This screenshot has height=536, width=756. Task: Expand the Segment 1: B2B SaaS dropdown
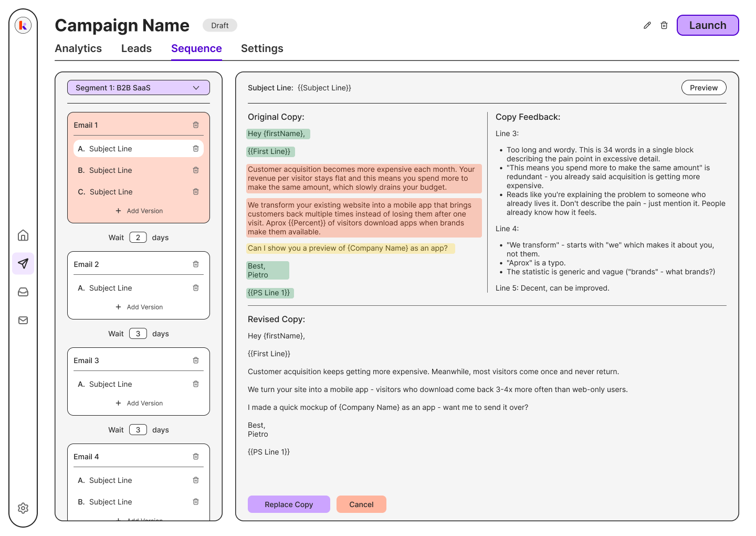139,88
